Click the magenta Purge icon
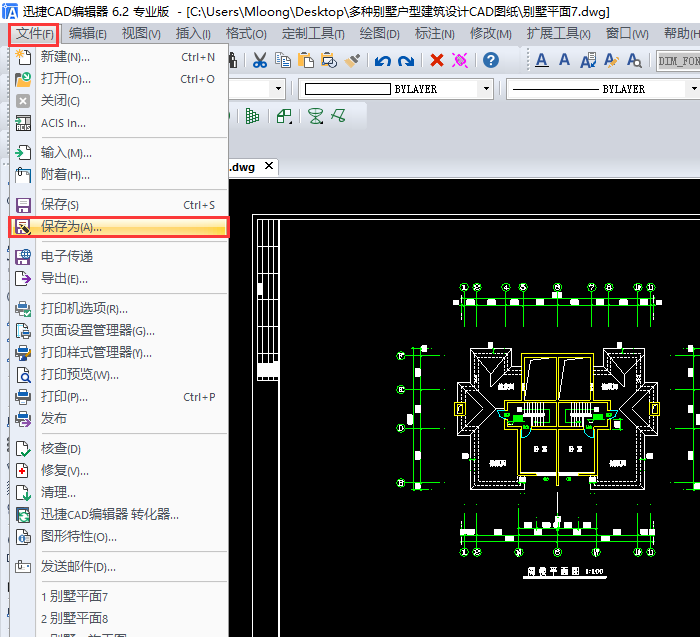700x637 pixels. [x=459, y=60]
